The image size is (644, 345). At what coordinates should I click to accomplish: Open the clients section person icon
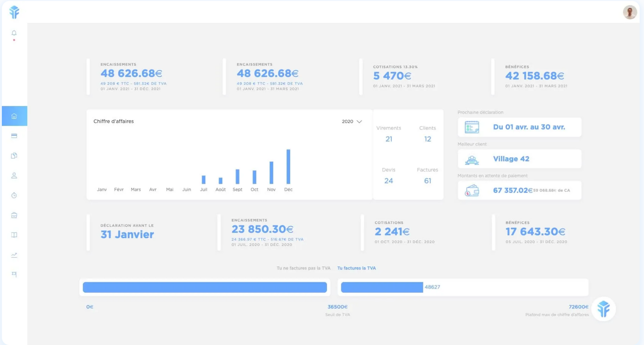[x=14, y=176]
